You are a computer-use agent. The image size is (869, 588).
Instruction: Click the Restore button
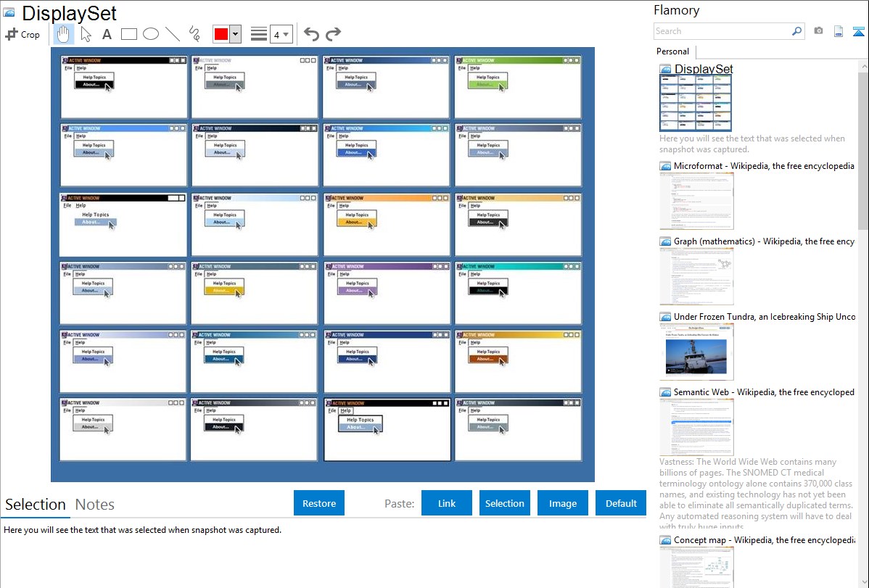click(x=319, y=503)
